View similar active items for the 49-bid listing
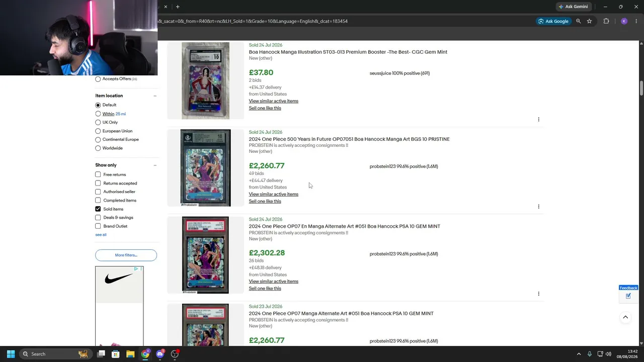Viewport: 644px width, 362px height. [273, 195]
